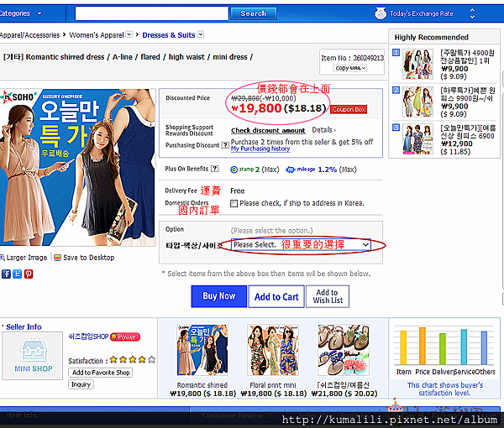Image resolution: width=504 pixels, height=428 pixels.
Task: Click Purchasing Discount help question icon
Action: pyautogui.click(x=225, y=145)
